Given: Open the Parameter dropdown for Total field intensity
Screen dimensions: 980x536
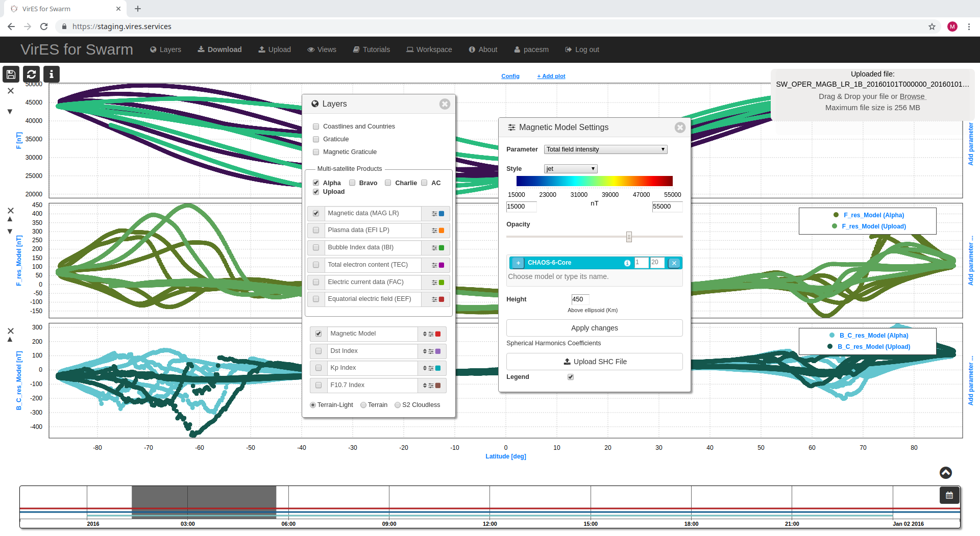Looking at the screenshot, I should click(605, 149).
